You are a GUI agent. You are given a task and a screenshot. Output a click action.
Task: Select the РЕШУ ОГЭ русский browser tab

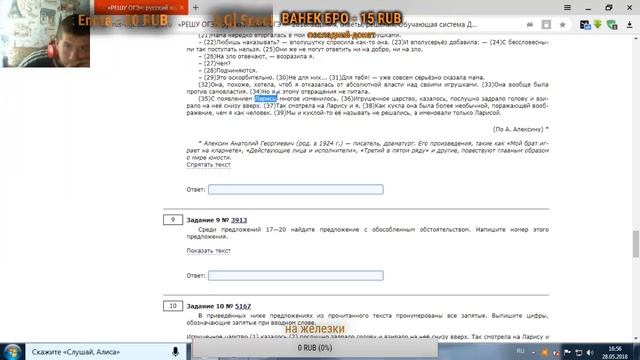point(141,7)
